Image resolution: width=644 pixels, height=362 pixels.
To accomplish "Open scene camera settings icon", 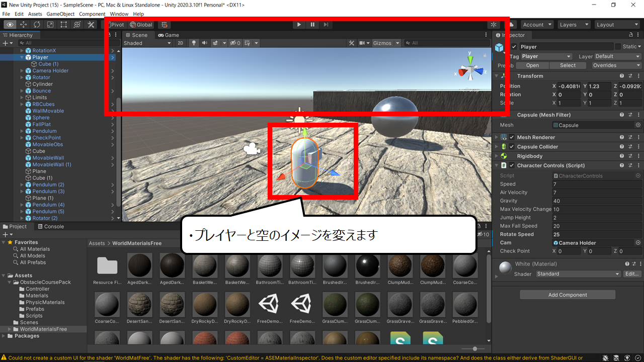I will click(x=362, y=43).
